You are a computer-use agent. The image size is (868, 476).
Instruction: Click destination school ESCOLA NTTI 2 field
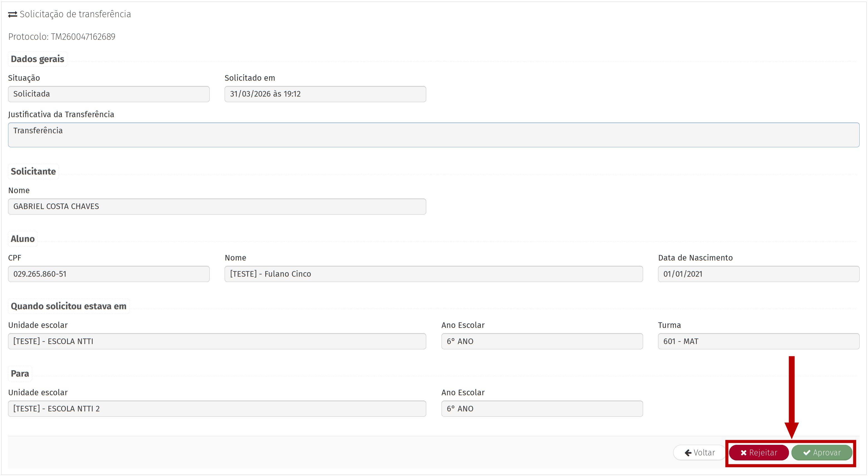tap(217, 409)
